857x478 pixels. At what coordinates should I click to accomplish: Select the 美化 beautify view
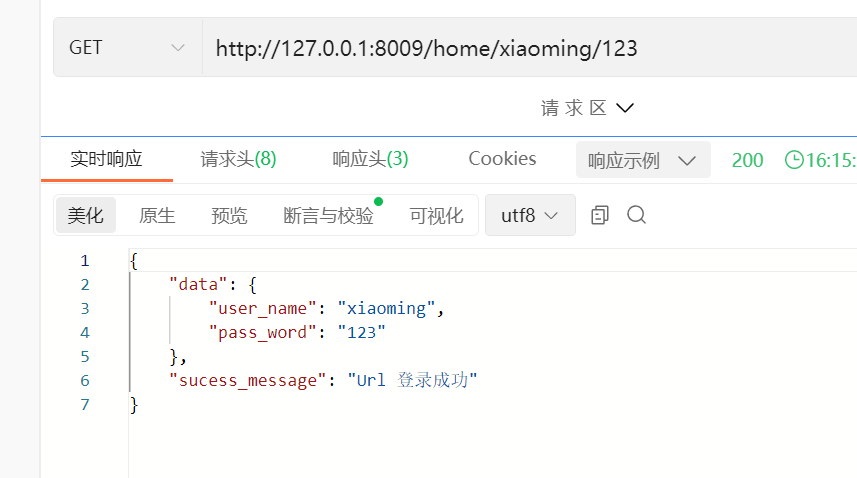[86, 215]
